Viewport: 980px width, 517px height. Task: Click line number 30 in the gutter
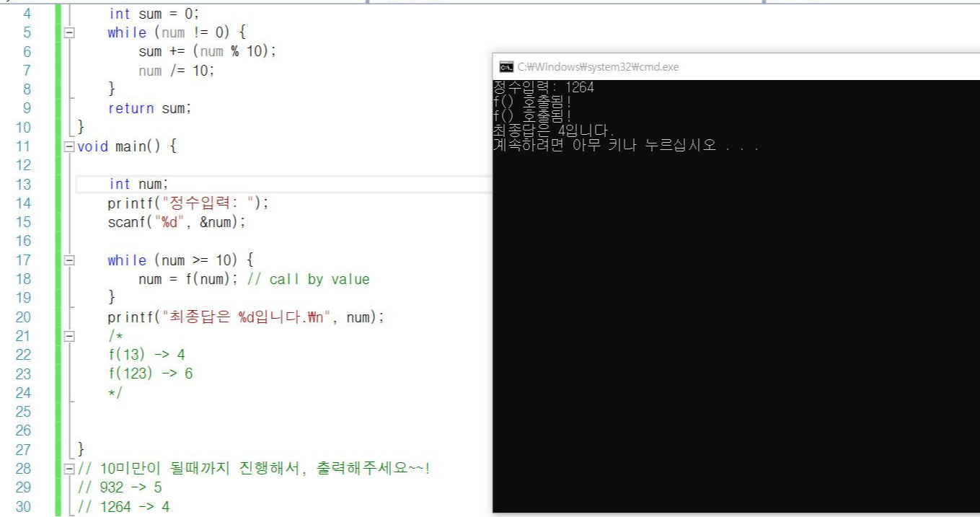pos(23,507)
